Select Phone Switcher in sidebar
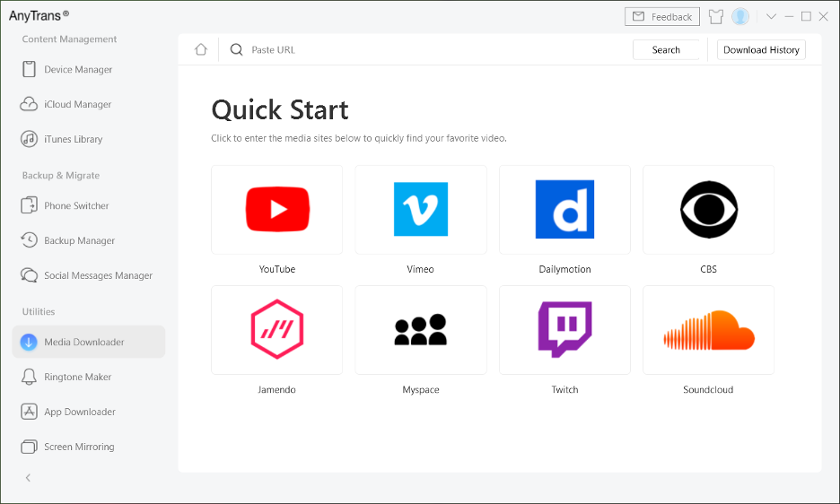Image resolution: width=840 pixels, height=504 pixels. [x=88, y=205]
